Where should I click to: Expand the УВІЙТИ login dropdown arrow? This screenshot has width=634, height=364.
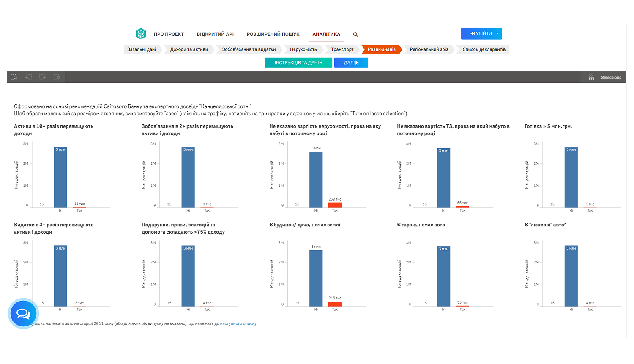[497, 33]
